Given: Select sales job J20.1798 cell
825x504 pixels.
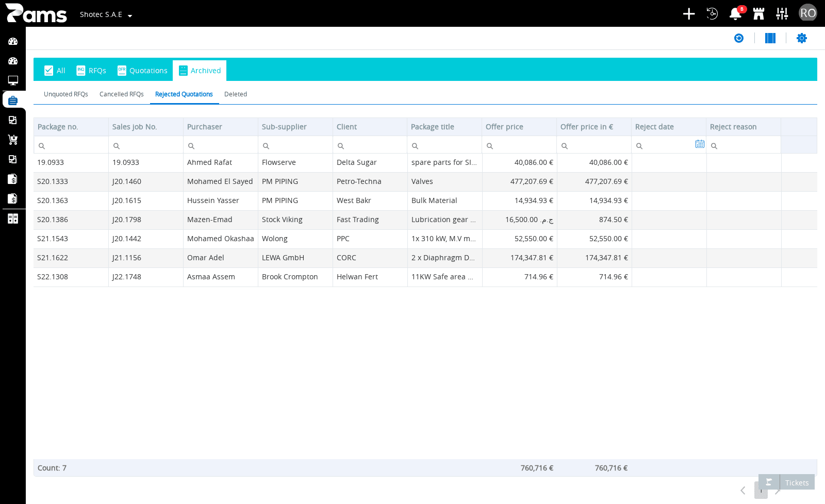Looking at the screenshot, I should tap(146, 220).
